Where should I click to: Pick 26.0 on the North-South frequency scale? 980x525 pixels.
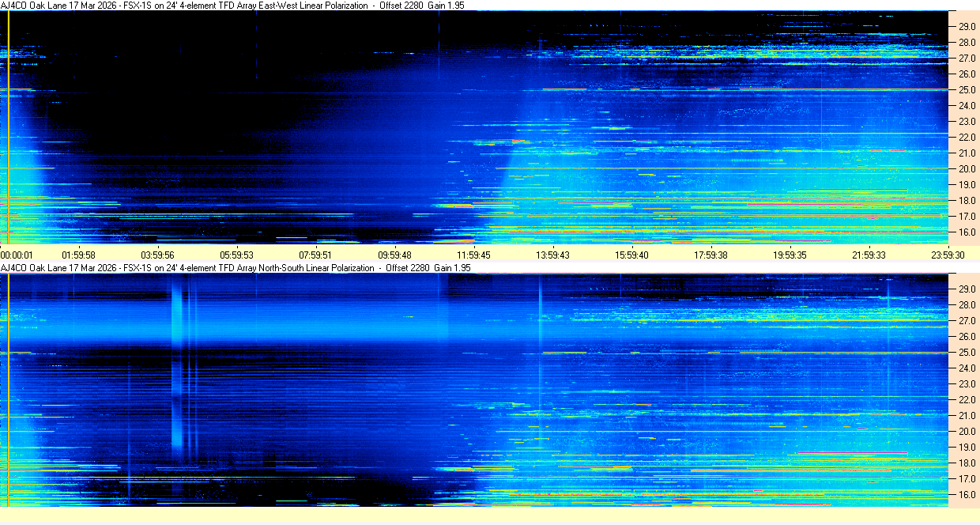click(x=967, y=337)
